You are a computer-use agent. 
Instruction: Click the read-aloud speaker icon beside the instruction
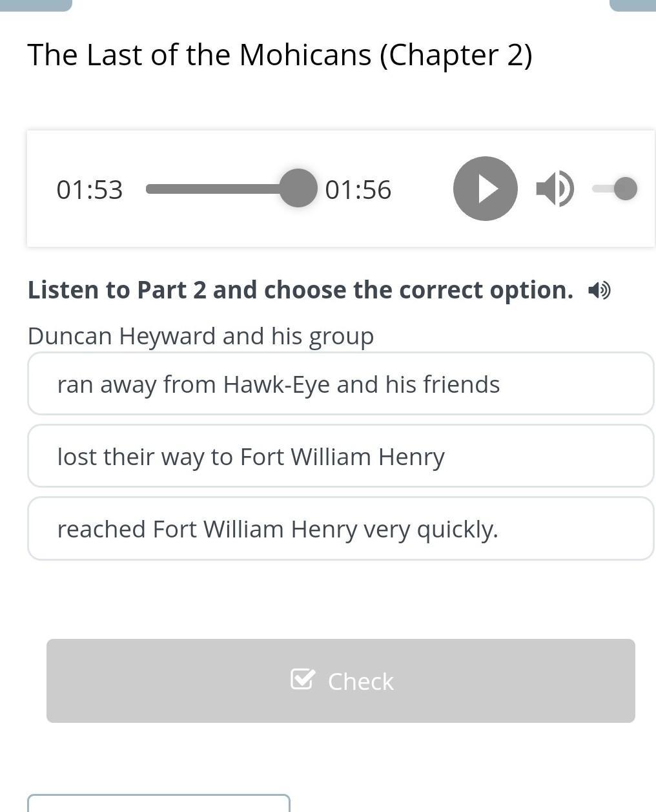click(599, 291)
